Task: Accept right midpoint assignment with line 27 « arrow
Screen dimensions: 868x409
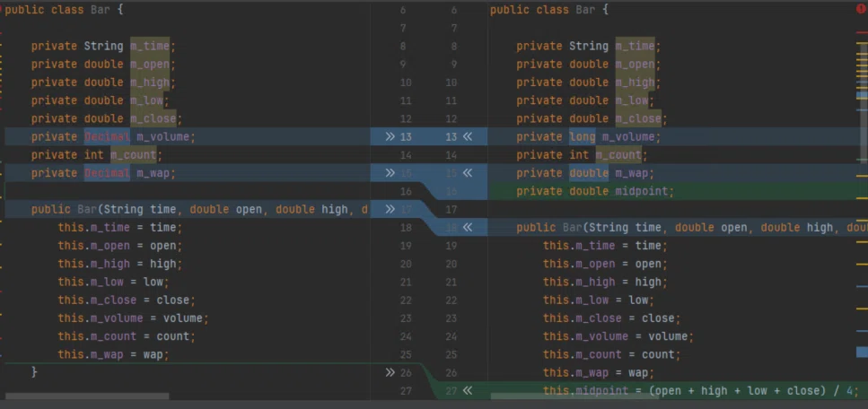Action: click(x=468, y=391)
